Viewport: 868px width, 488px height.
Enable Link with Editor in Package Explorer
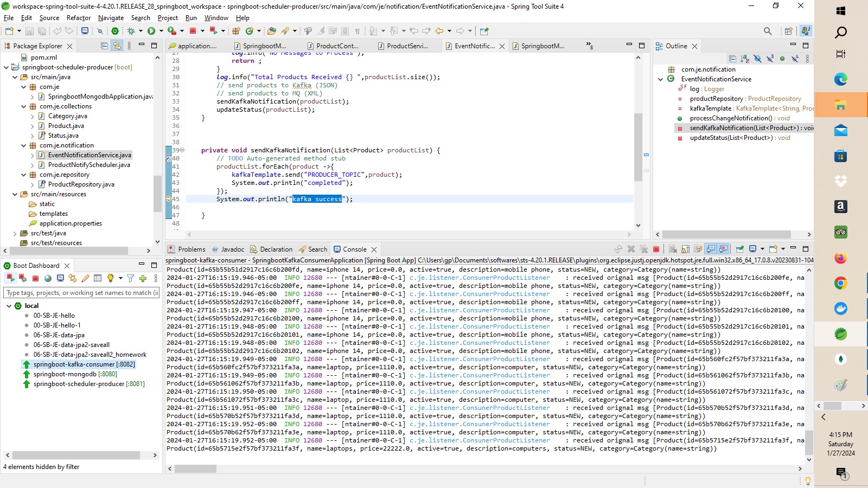[x=117, y=46]
